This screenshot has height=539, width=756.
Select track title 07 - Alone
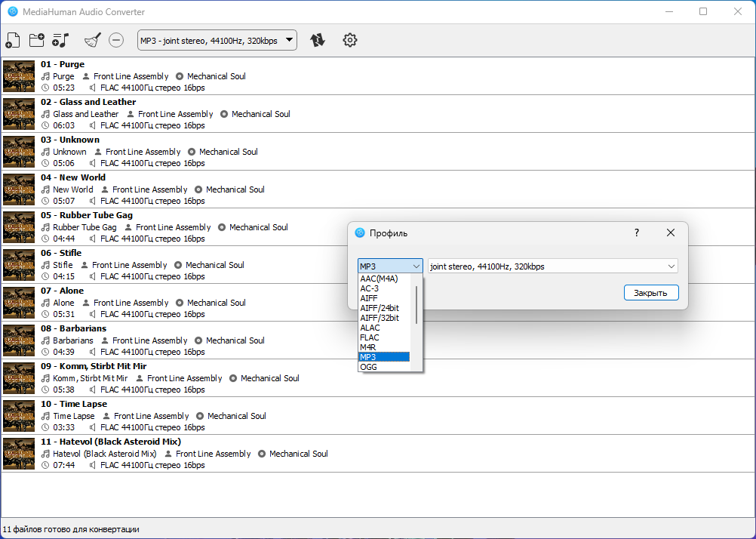(x=62, y=291)
